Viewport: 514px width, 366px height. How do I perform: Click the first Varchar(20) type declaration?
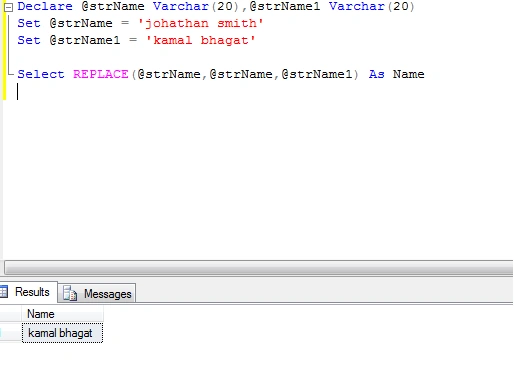pos(196,7)
